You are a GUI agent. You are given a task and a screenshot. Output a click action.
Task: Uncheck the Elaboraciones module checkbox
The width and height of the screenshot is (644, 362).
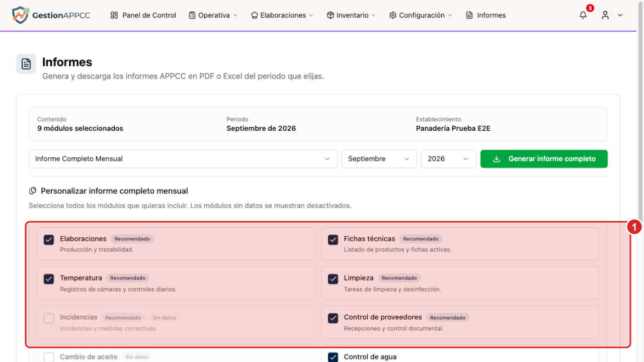click(x=49, y=239)
